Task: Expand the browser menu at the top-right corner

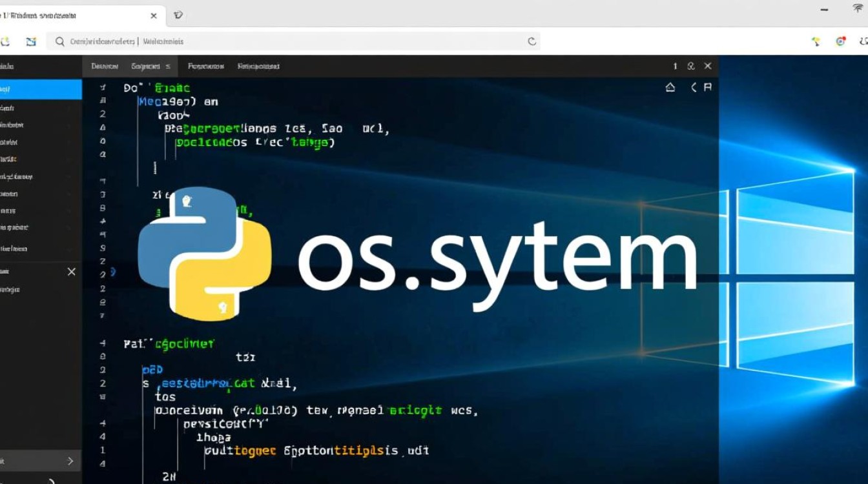Action: click(x=863, y=41)
